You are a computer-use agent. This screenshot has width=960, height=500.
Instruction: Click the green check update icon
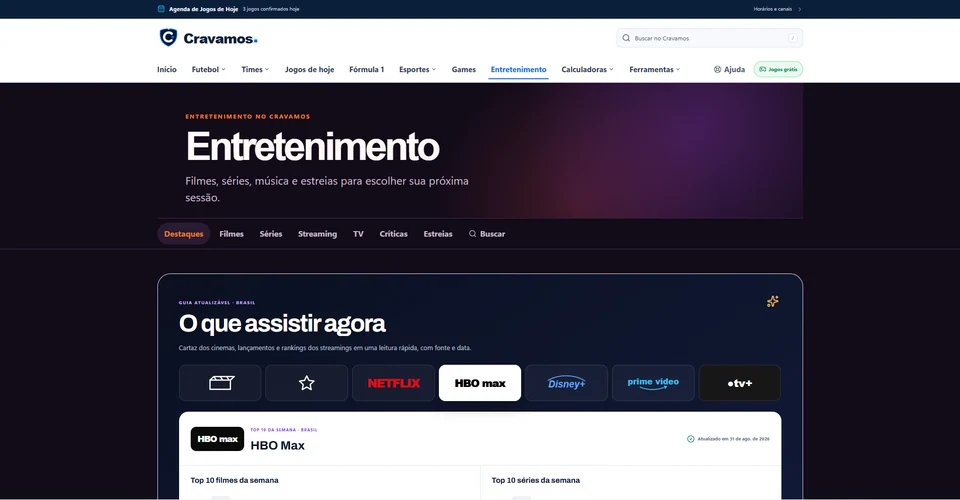(x=691, y=439)
